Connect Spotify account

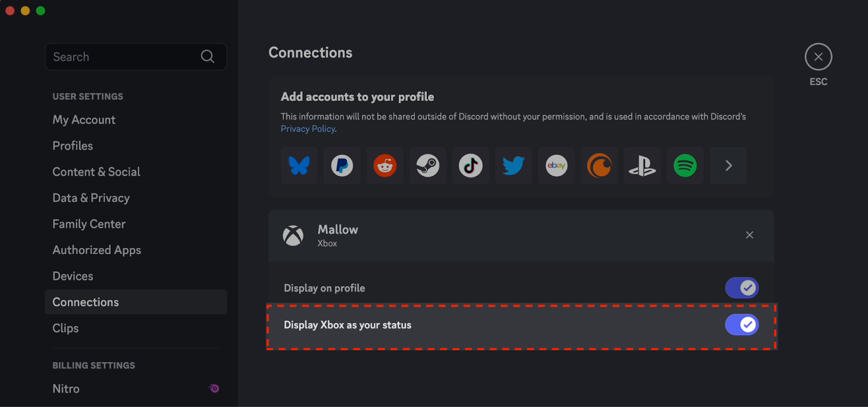point(685,166)
